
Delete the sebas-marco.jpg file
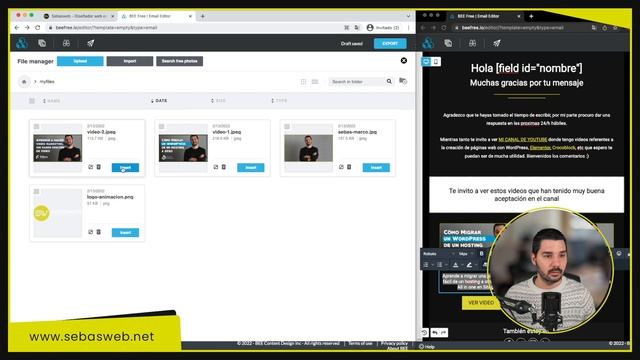pyautogui.click(x=349, y=167)
